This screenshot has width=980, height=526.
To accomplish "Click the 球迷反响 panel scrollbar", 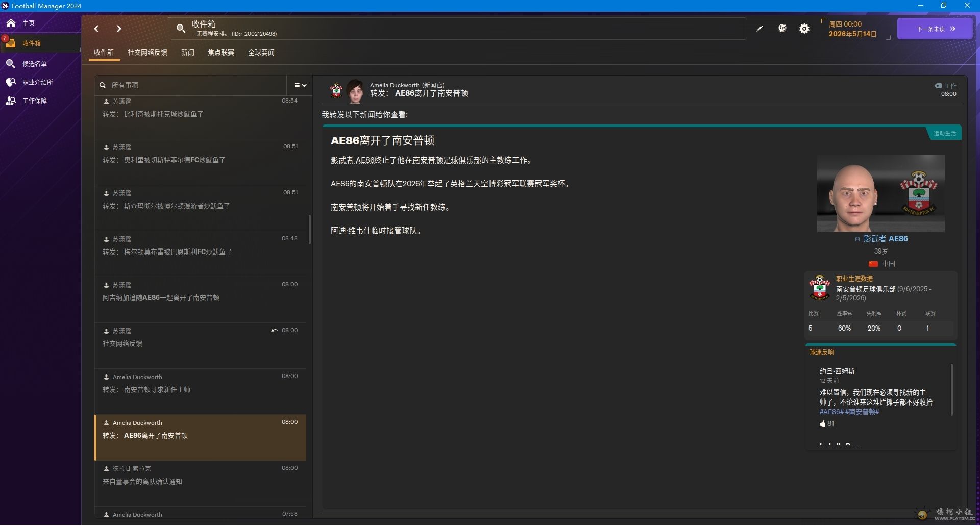I will pyautogui.click(x=952, y=390).
